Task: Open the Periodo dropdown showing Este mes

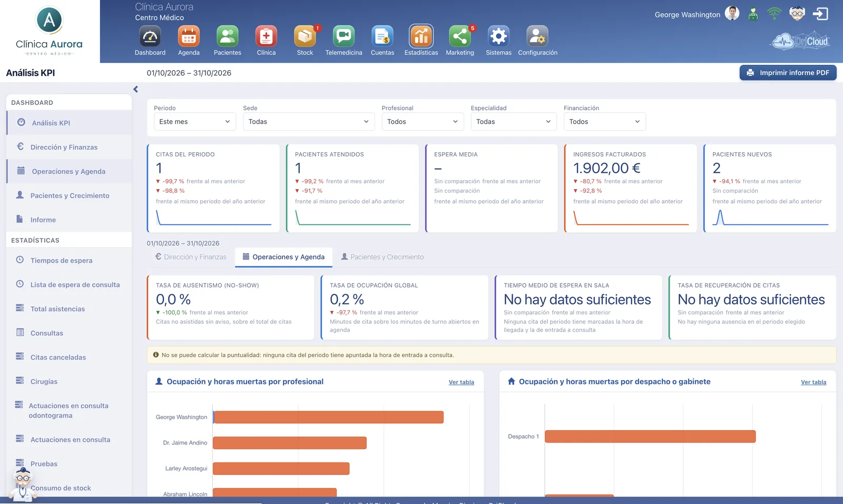Action: click(195, 122)
